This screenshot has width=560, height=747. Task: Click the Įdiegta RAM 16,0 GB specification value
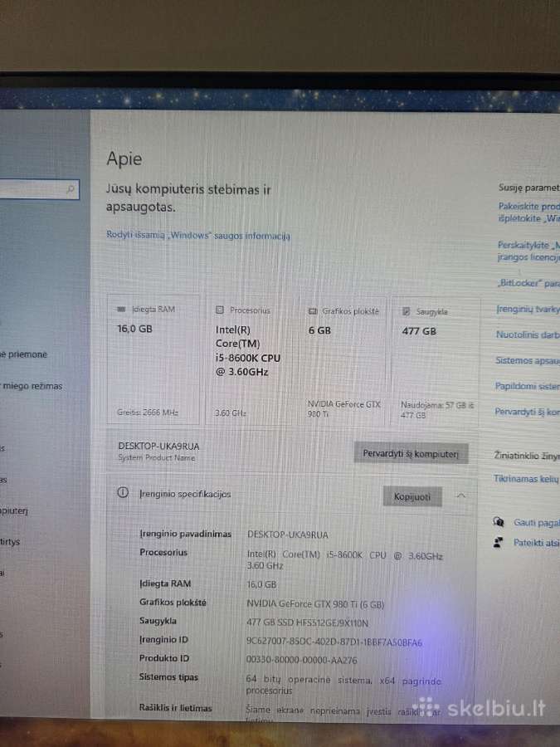(261, 584)
